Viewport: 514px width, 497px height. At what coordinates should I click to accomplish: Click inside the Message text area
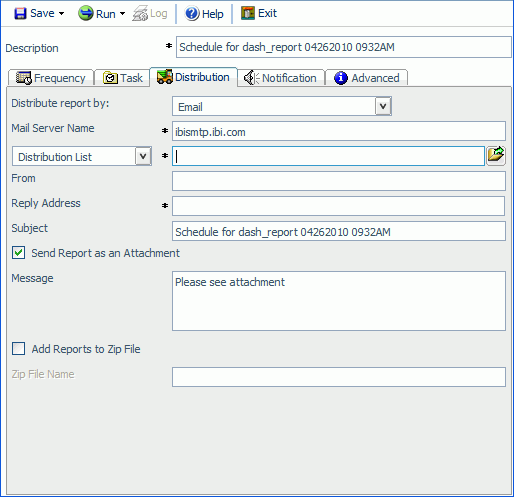click(339, 301)
